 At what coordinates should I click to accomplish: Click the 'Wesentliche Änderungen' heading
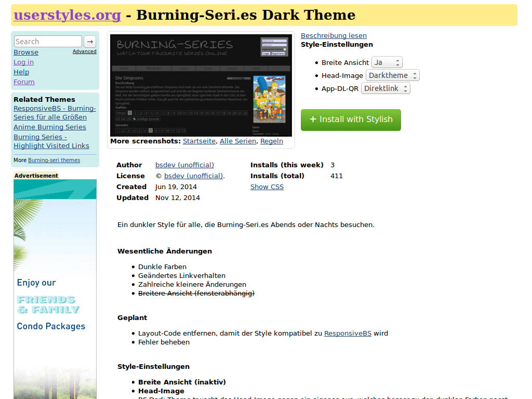pos(165,251)
